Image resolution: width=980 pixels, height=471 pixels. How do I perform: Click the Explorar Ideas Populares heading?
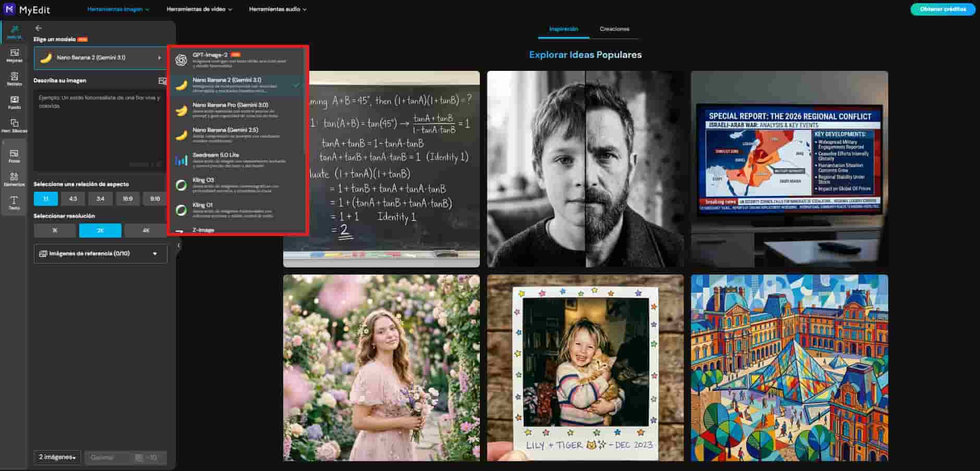pos(585,55)
